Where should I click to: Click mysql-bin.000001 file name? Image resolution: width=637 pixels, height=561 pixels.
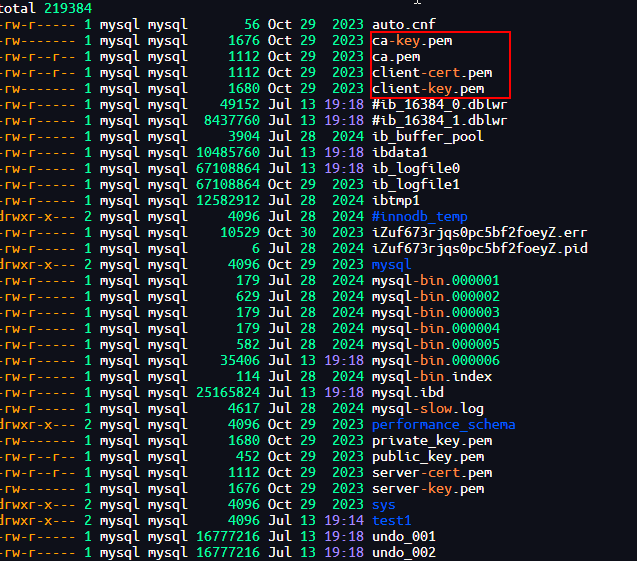(x=436, y=281)
